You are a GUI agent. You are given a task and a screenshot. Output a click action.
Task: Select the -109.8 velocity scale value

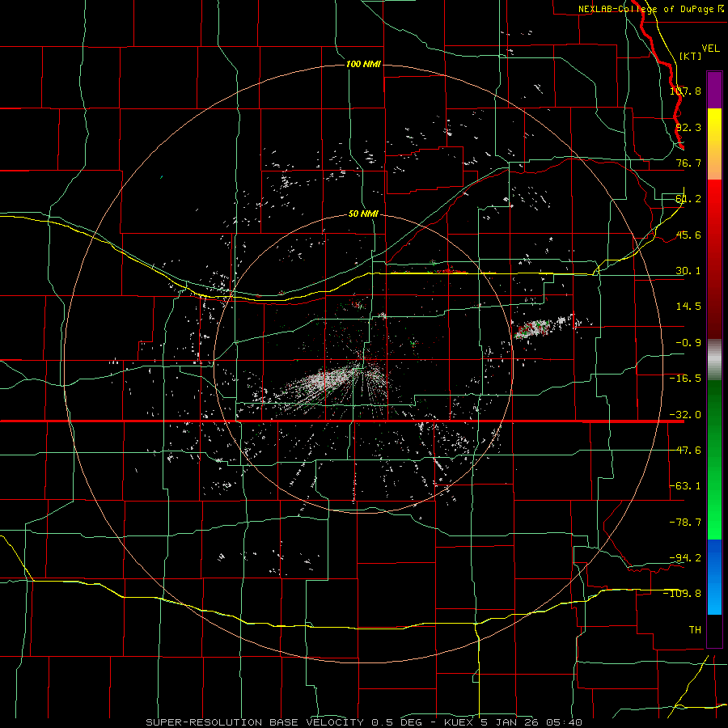[683, 594]
